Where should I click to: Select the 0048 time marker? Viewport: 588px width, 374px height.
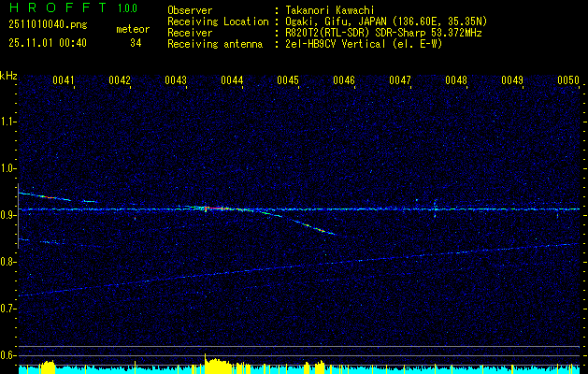coord(456,80)
